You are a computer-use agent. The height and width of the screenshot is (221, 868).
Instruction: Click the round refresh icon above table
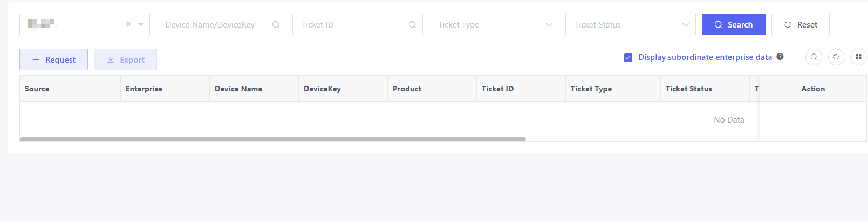pos(836,57)
